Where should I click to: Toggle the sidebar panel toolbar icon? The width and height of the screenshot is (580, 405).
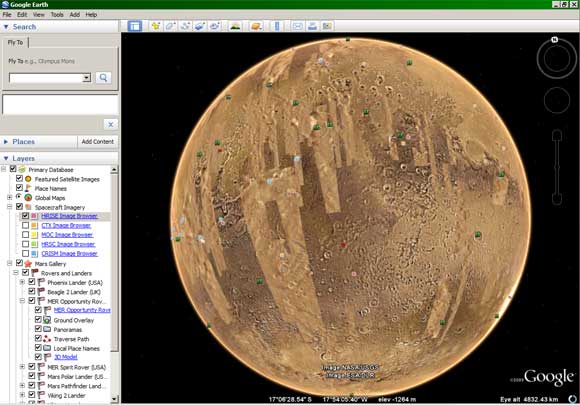(x=135, y=26)
